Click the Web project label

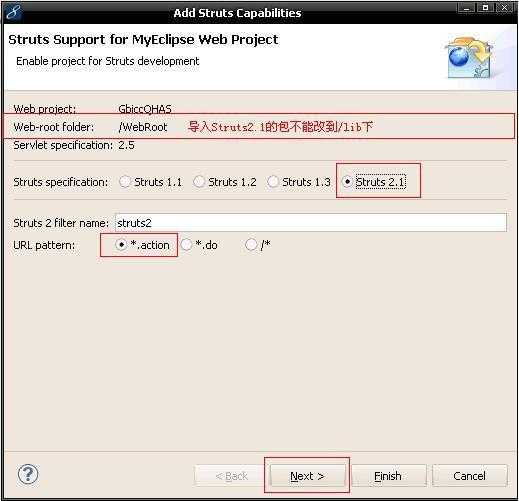[45, 109]
